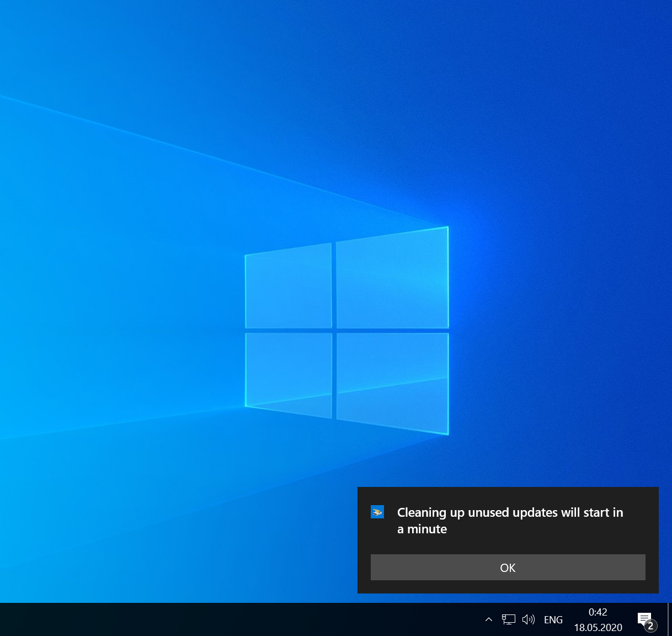Click the 'Cleaning up unused updates' notification text
The height and width of the screenshot is (636, 672).
[510, 521]
